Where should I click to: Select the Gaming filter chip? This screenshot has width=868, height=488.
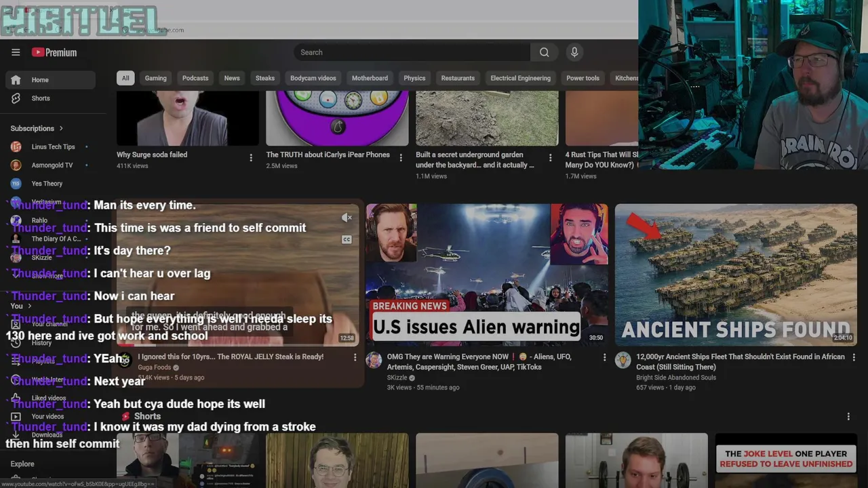pos(155,78)
